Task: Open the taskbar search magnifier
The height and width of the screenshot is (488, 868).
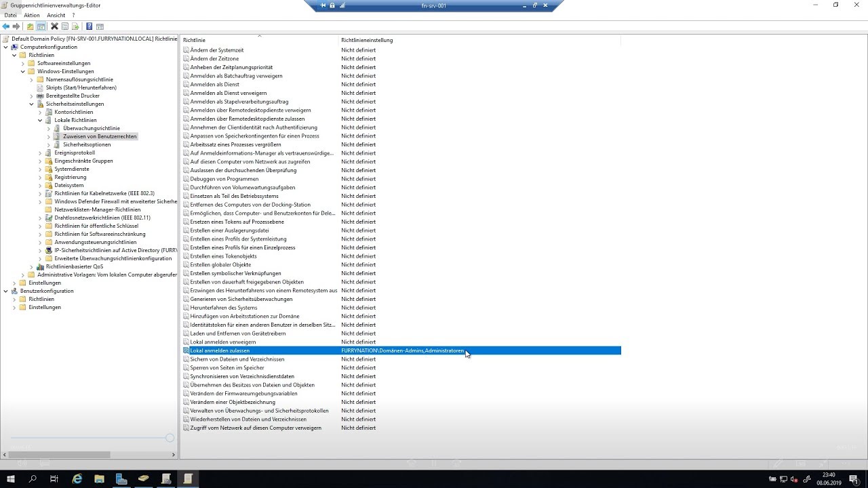Action: pos(33,479)
